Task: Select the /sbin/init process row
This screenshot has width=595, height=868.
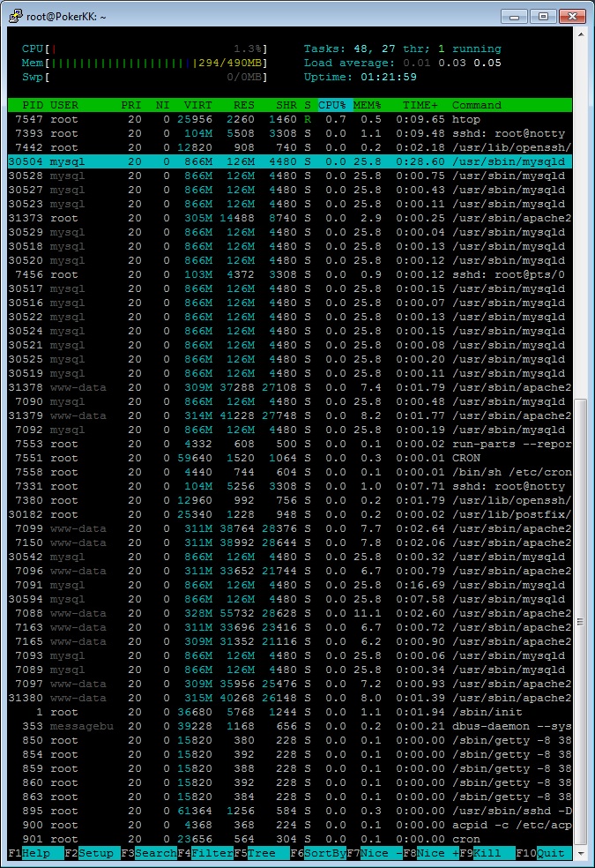Action: click(289, 712)
